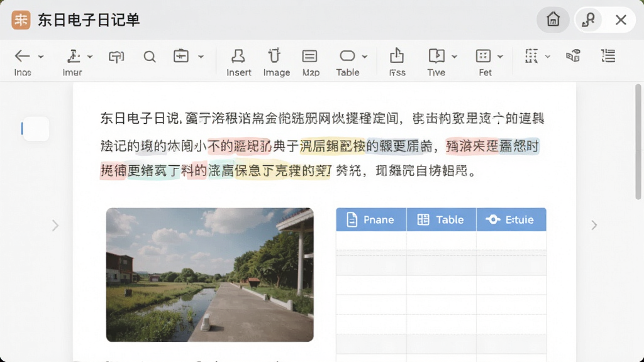Screen dimensions: 644x362
Task: Click the chevron arrow left of the photo
Action: [x=55, y=226]
